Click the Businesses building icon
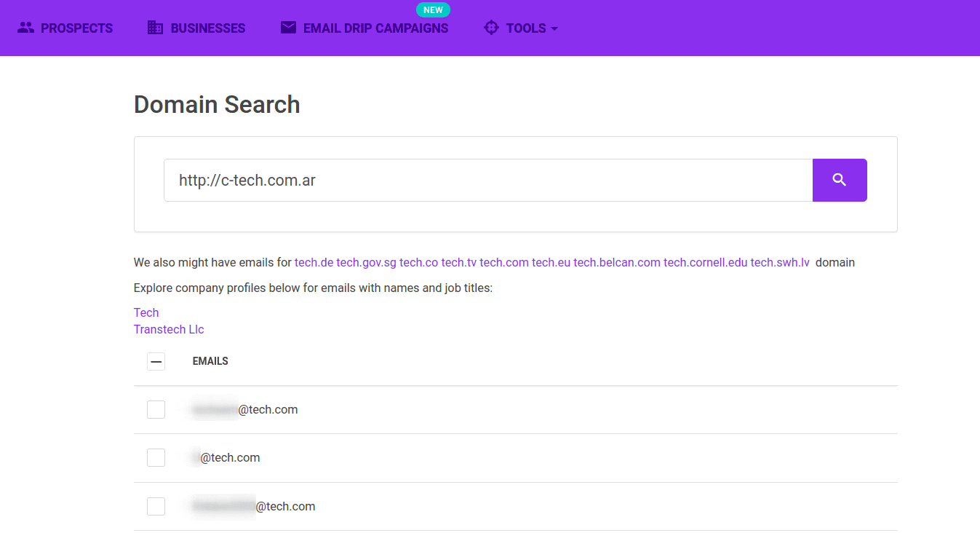This screenshot has height=533, width=980. tap(154, 27)
